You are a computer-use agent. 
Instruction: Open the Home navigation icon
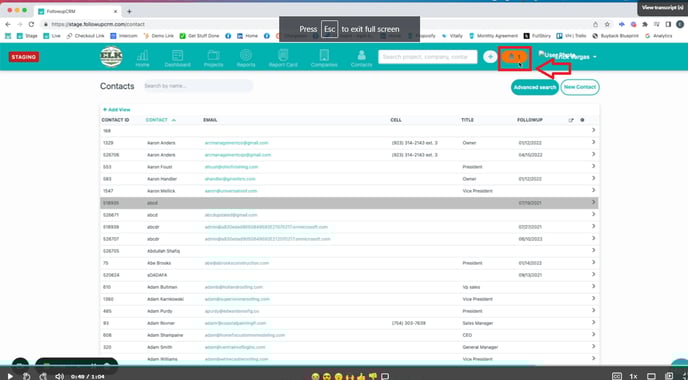(142, 58)
